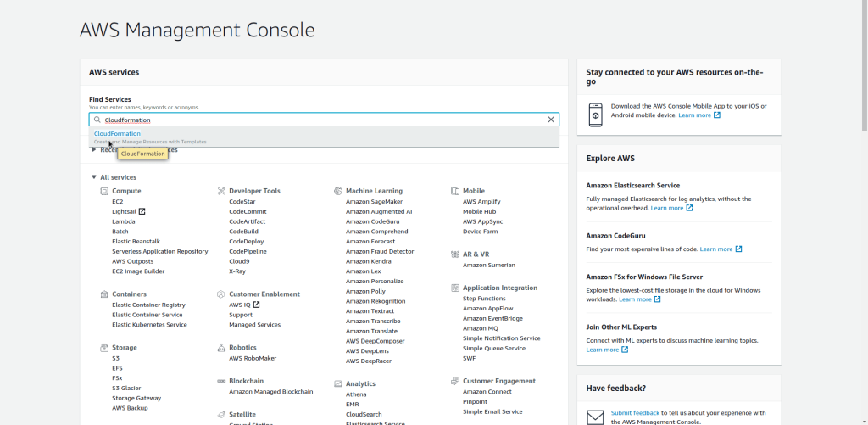Screen dimensions: 868x425
Task: Open the EC2 service
Action: pos(117,202)
